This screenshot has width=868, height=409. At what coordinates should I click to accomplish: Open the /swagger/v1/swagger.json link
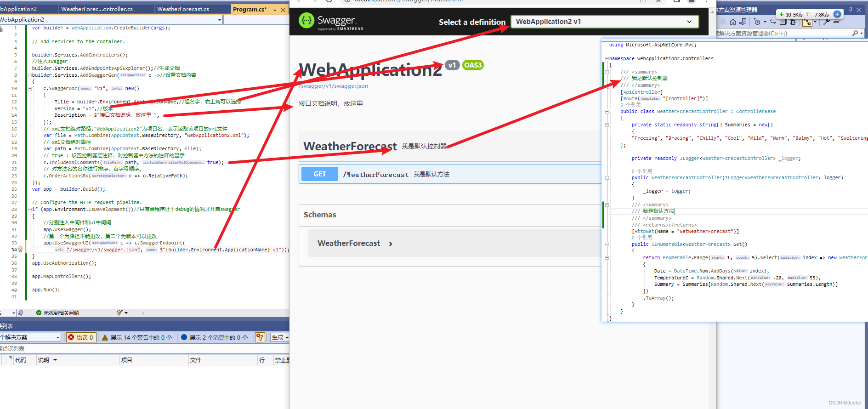pos(334,86)
